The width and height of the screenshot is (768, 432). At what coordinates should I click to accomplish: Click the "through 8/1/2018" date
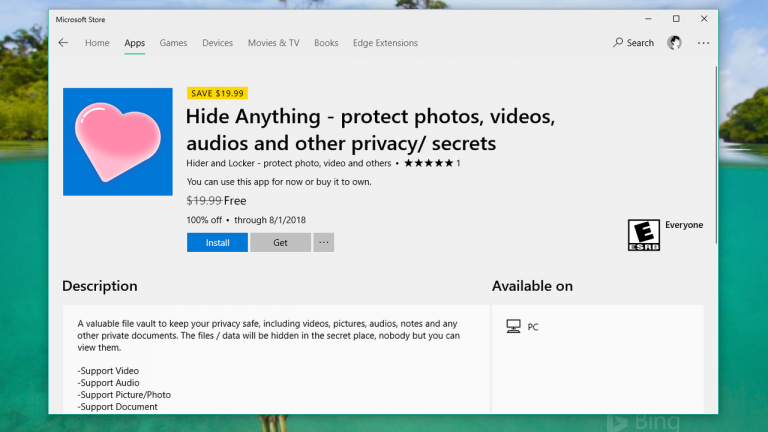point(270,220)
